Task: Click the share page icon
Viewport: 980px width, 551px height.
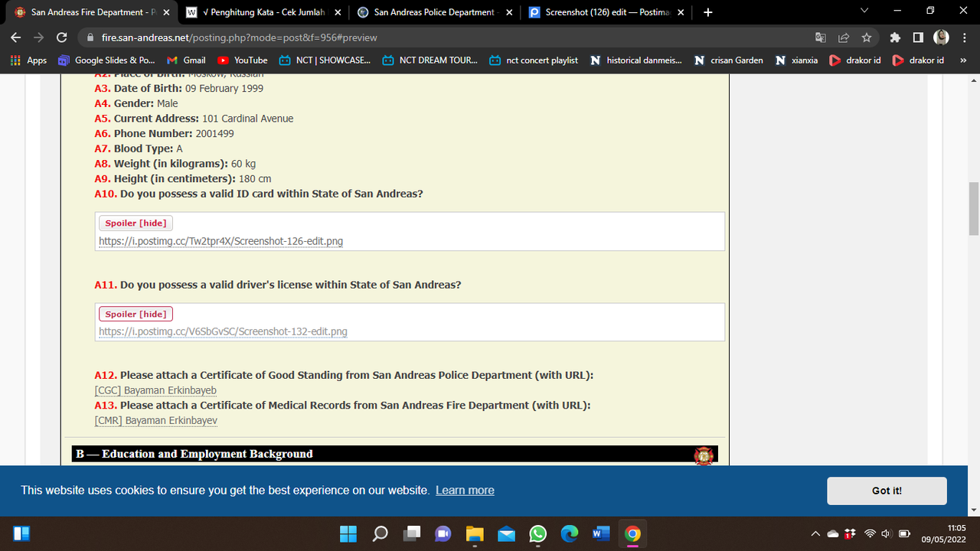Action: (x=844, y=37)
